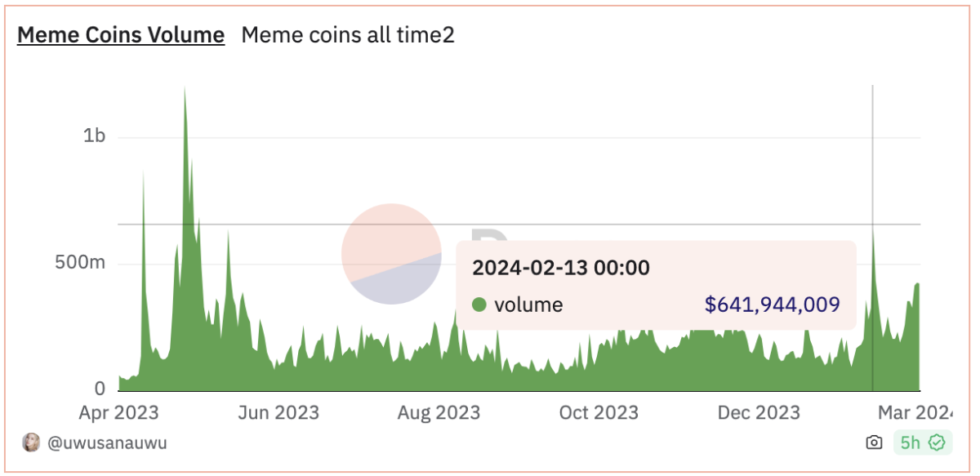Select the tooltip's green bullet marker

[x=479, y=305]
